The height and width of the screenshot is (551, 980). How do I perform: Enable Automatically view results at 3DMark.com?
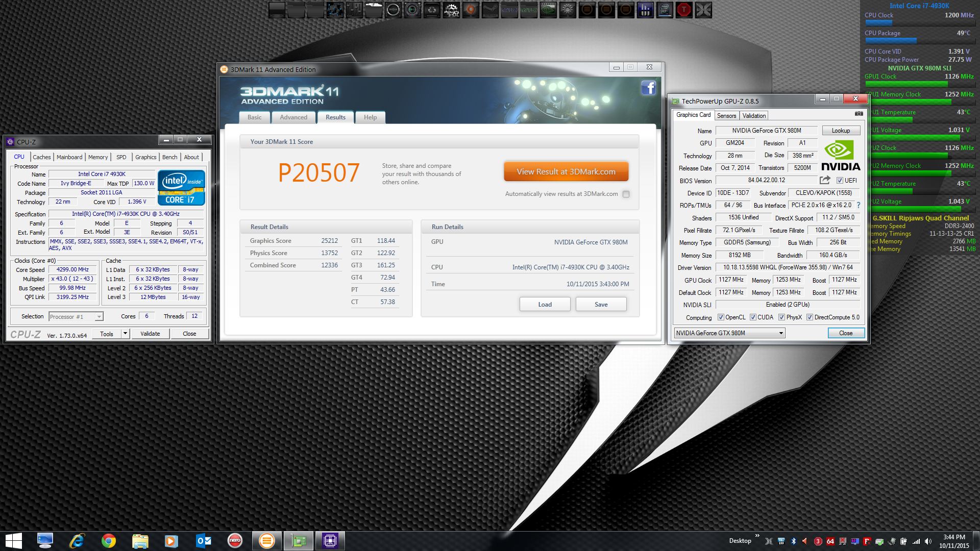[626, 194]
